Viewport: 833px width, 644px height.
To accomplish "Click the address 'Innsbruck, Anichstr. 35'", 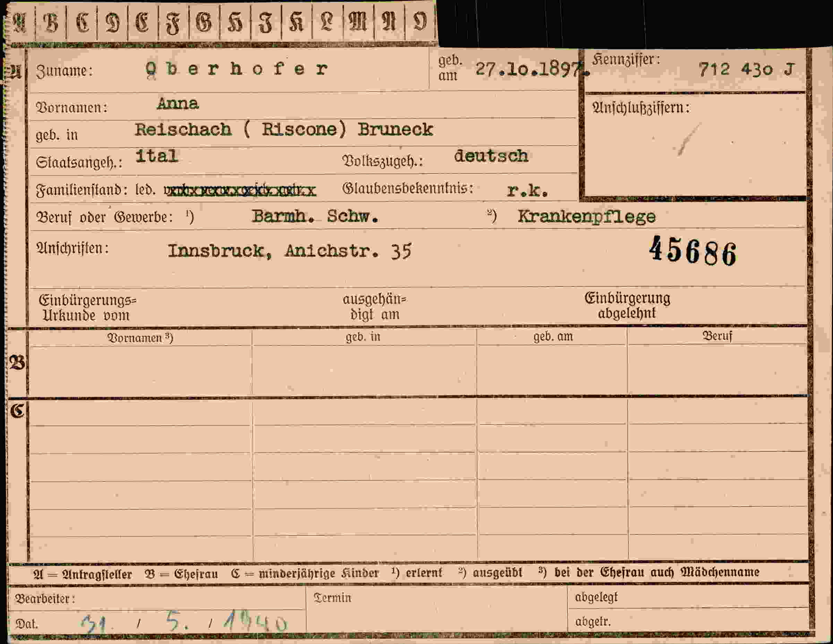I will pyautogui.click(x=290, y=251).
